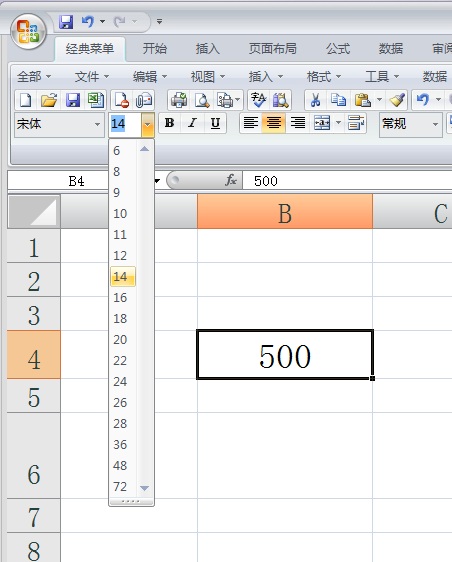Click the Spelling check icon
The height and width of the screenshot is (562, 452).
point(258,100)
